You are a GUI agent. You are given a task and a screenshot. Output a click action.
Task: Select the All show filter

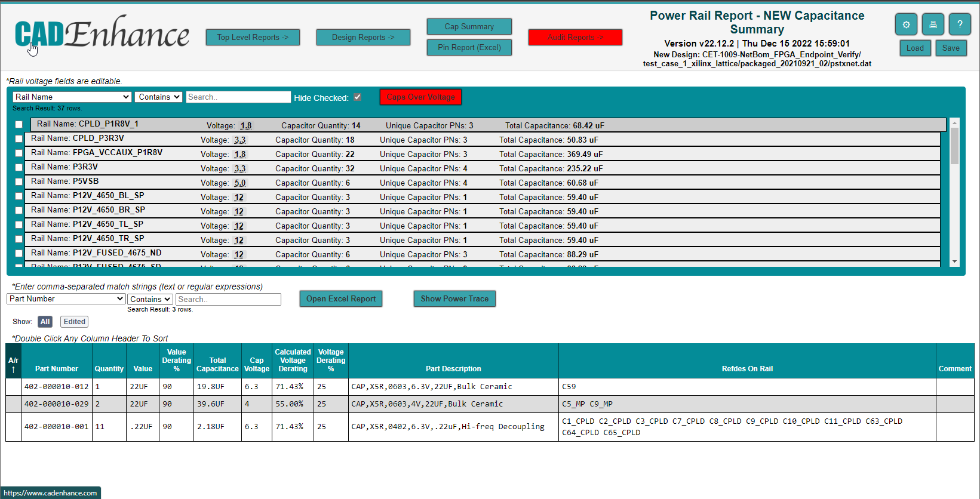pyautogui.click(x=45, y=322)
